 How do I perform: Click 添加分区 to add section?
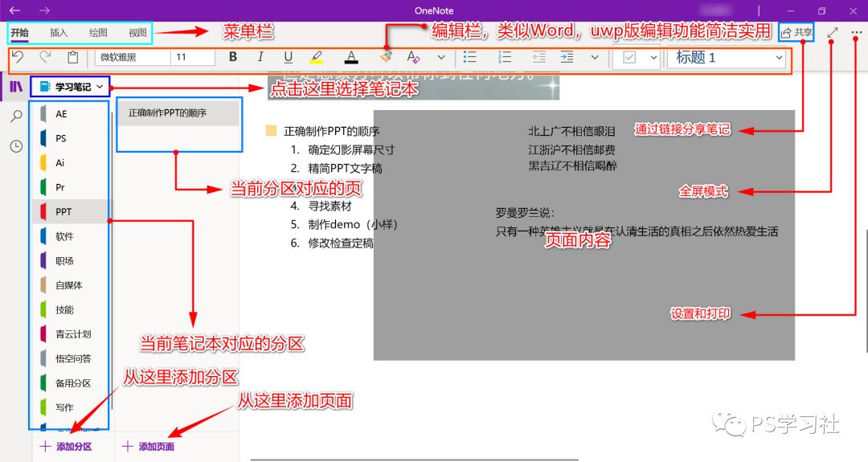click(x=66, y=447)
